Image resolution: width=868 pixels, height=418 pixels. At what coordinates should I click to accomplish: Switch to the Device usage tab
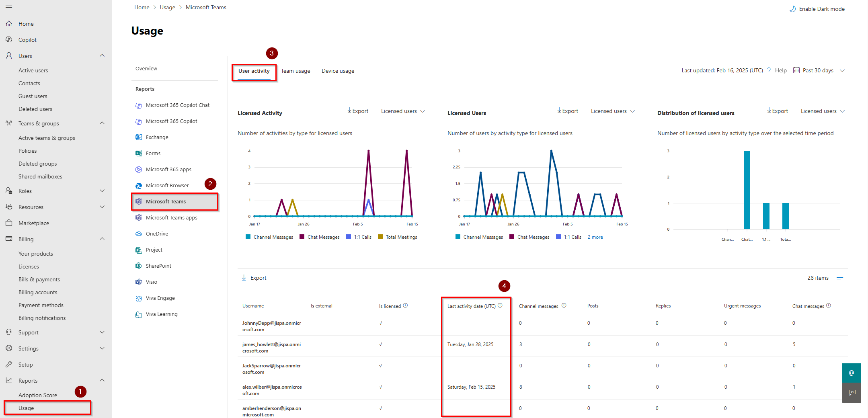(338, 71)
